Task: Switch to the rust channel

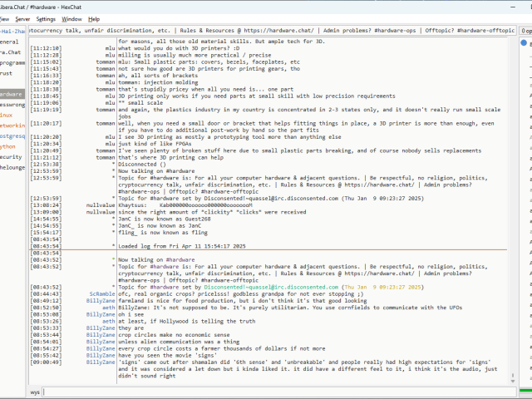Action: pos(7,73)
